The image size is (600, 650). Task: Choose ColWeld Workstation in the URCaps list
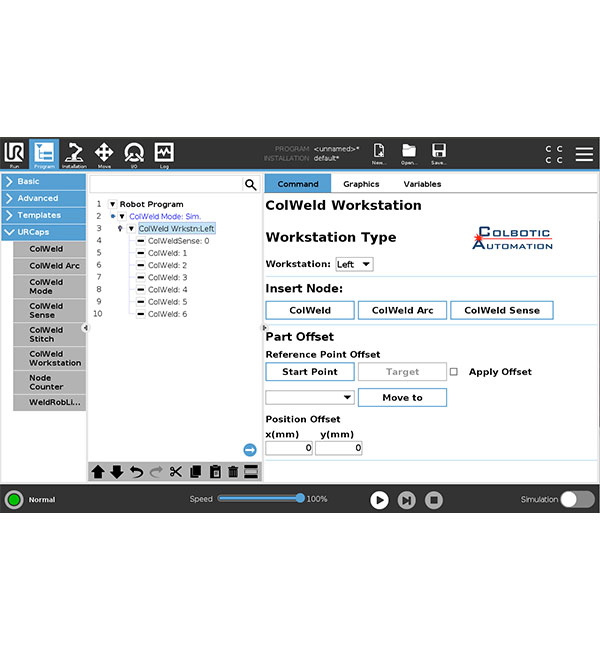click(49, 359)
